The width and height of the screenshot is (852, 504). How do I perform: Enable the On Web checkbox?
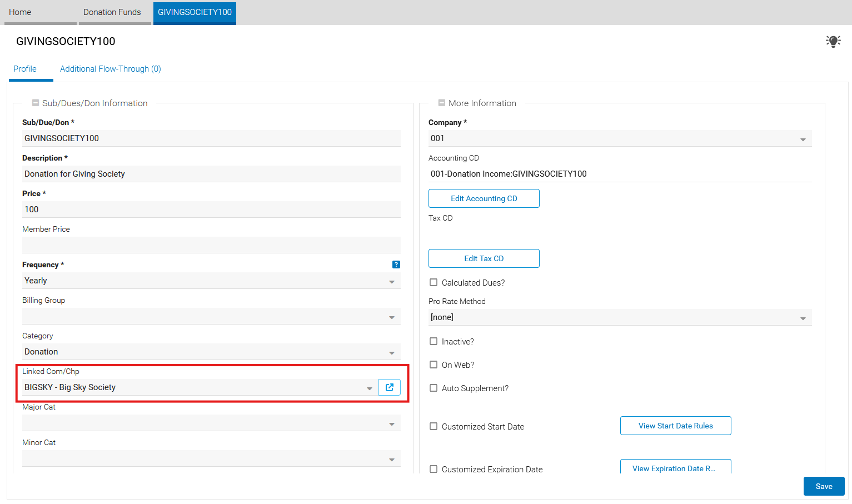(434, 365)
